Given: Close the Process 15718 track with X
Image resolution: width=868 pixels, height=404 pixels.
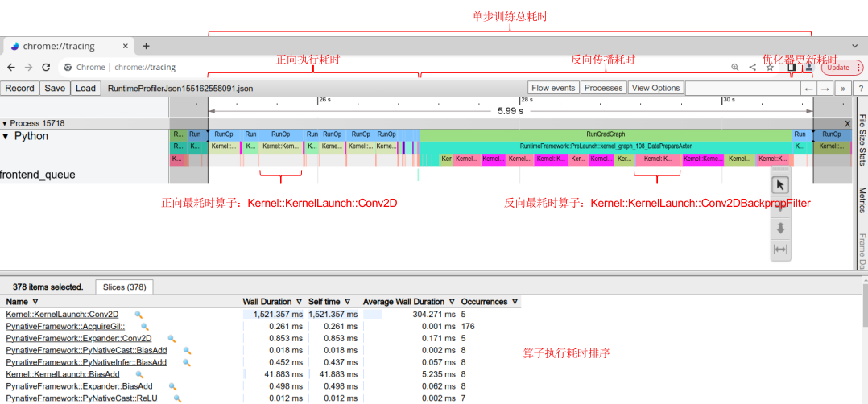Looking at the screenshot, I should 847,124.
